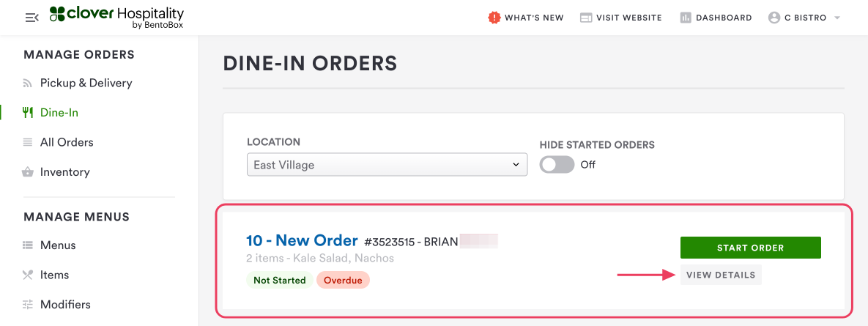Click the View Details button
The width and height of the screenshot is (868, 326).
[x=721, y=275]
